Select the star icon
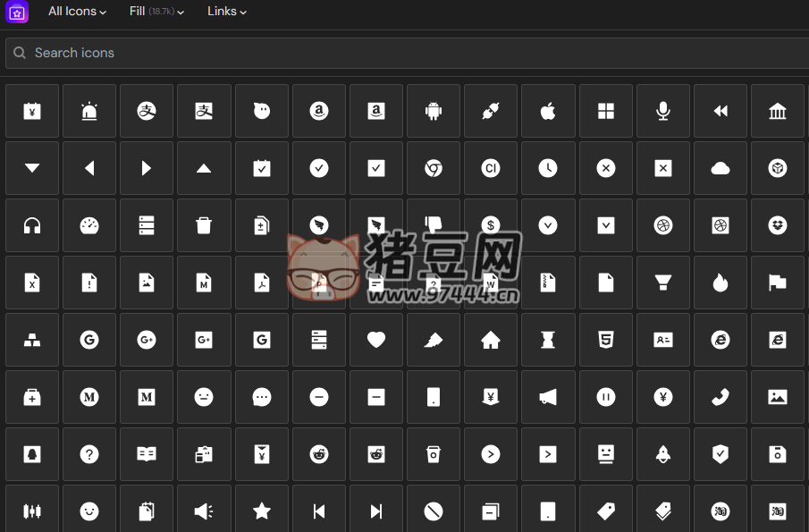Screen dimensions: 809x532 [x=261, y=511]
